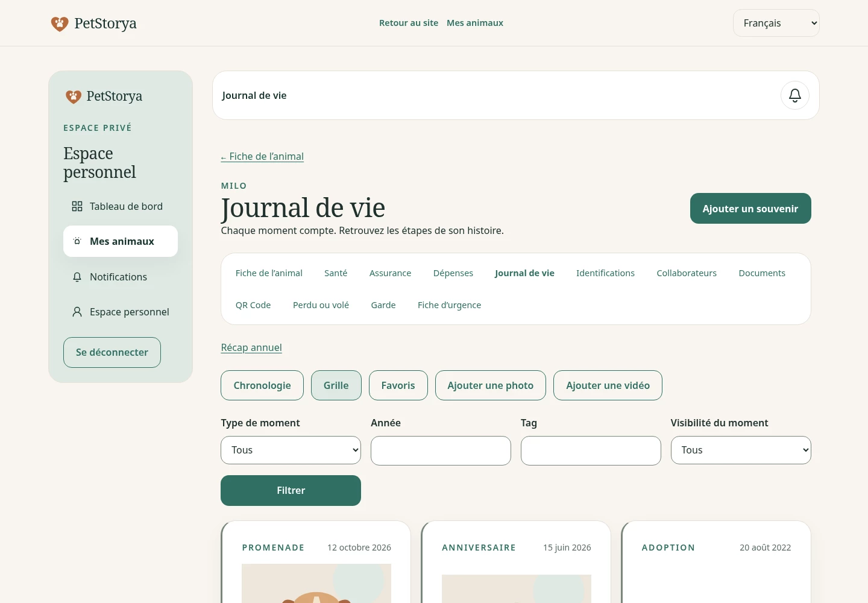Expand the Visibilité du moment dropdown
Screen dimensions: 868x603
click(x=741, y=450)
